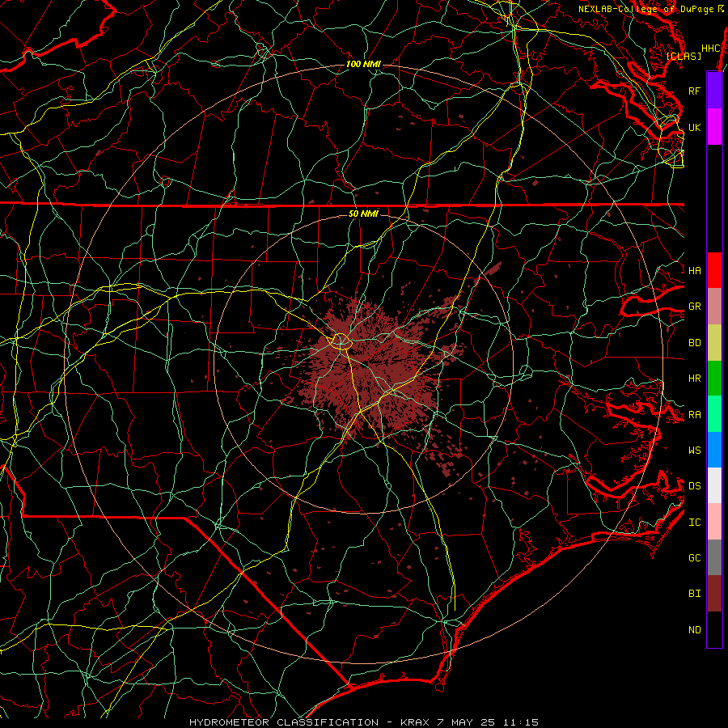The image size is (728, 728).
Task: Click the '50 NMI' range ring label
Action: (363, 214)
